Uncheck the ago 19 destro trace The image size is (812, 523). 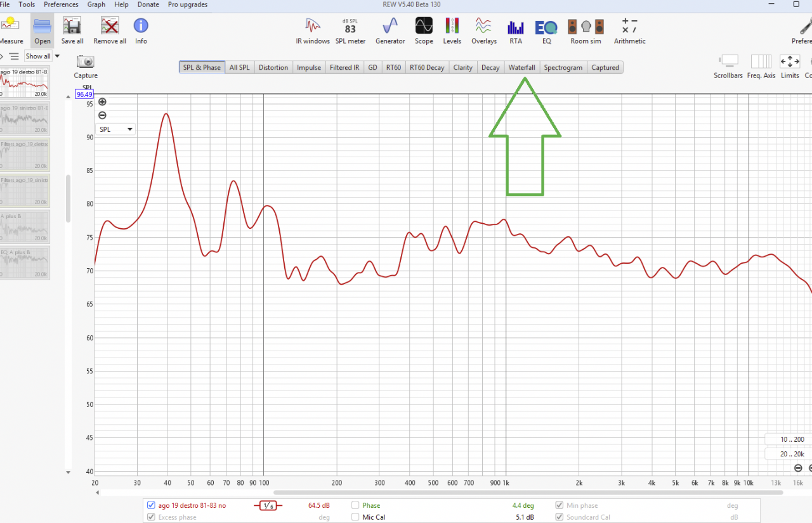tap(151, 505)
